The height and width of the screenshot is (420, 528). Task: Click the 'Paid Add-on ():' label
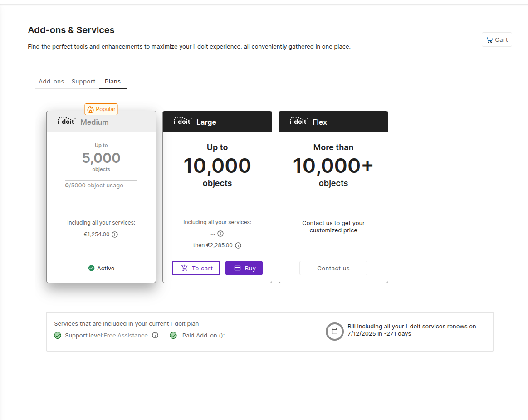coord(203,336)
